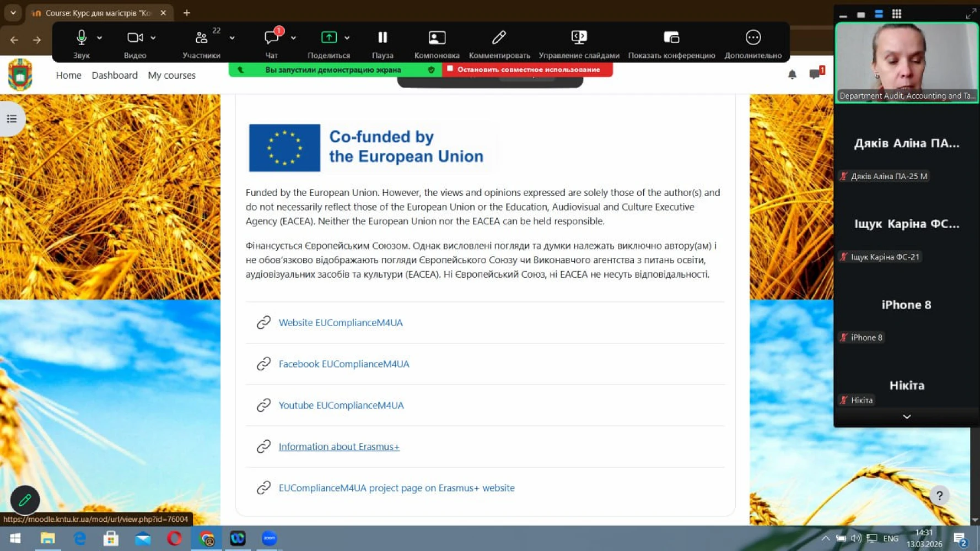Open the Zoom chat icon
Image resolution: width=980 pixels, height=551 pixels.
click(x=271, y=37)
